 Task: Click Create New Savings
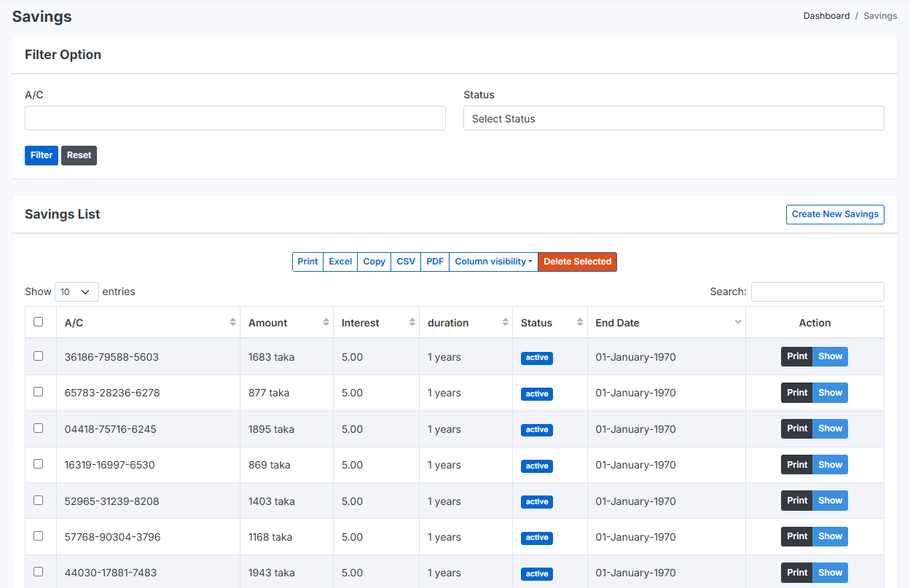pyautogui.click(x=835, y=214)
